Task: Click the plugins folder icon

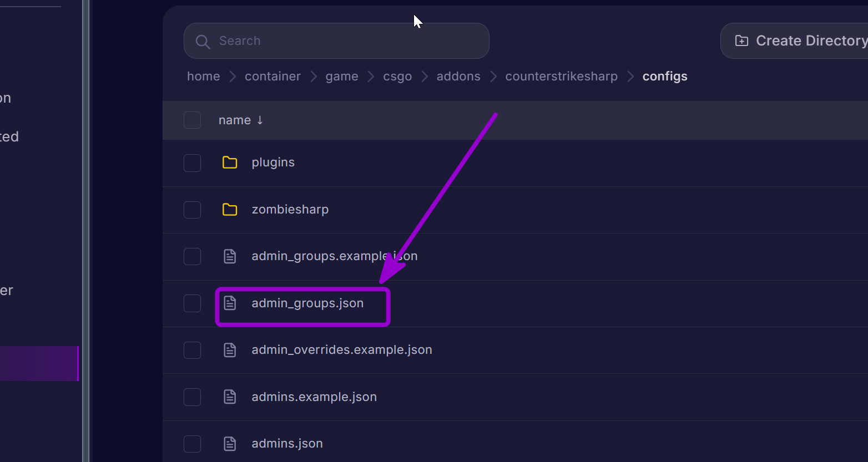Action: point(230,163)
